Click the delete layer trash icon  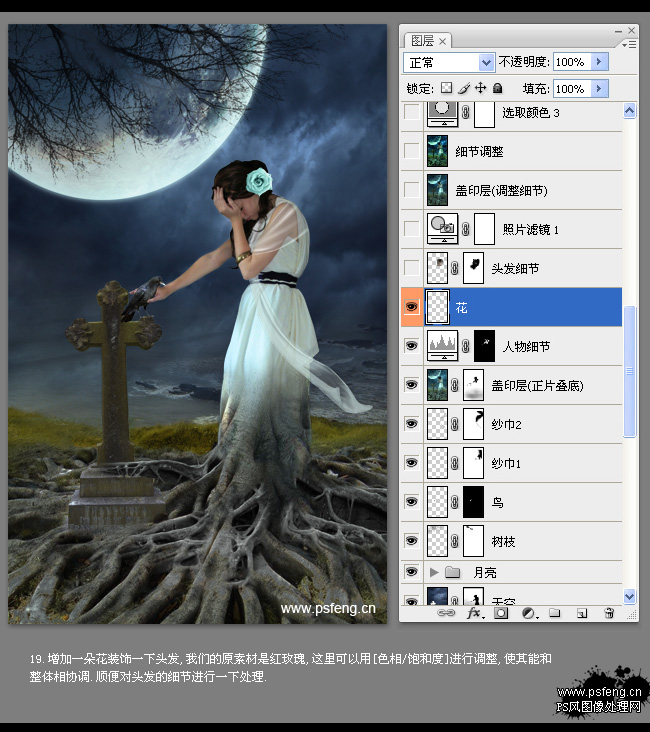point(609,613)
